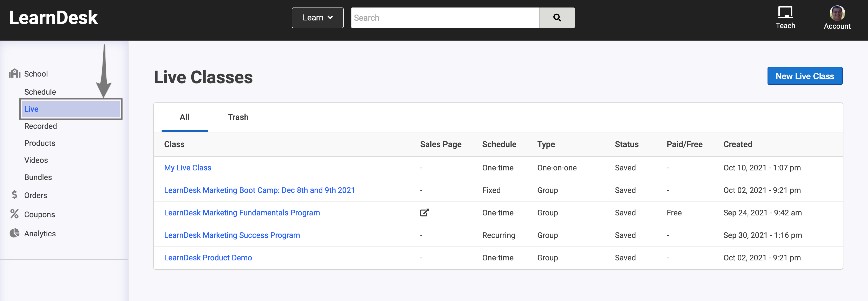868x301 pixels.
Task: Click the LearnDesk logo
Action: click(53, 18)
